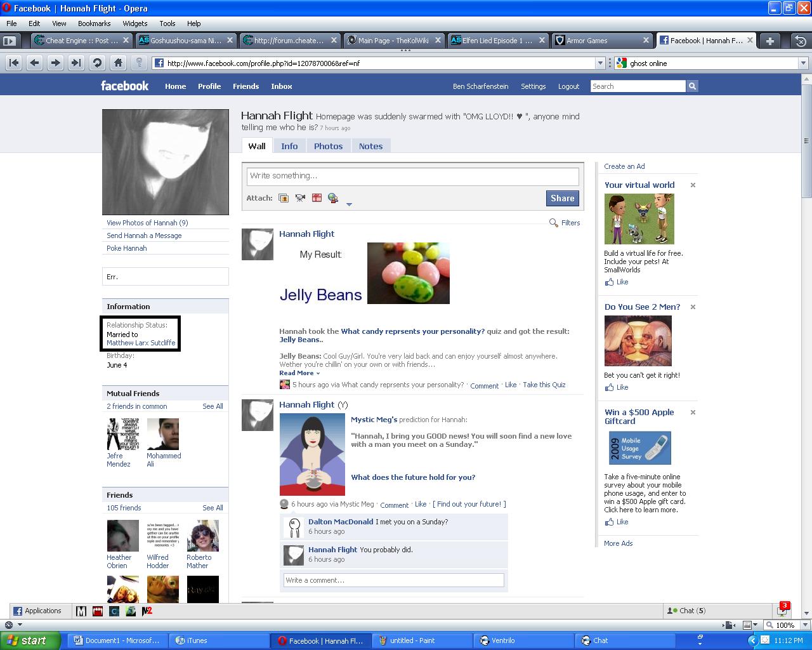Click the Windows start button
812x650 pixels.
[x=29, y=640]
